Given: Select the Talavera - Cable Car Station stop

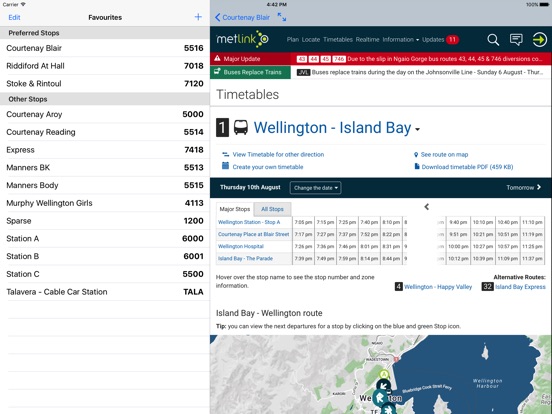Looking at the screenshot, I should pyautogui.click(x=105, y=292).
